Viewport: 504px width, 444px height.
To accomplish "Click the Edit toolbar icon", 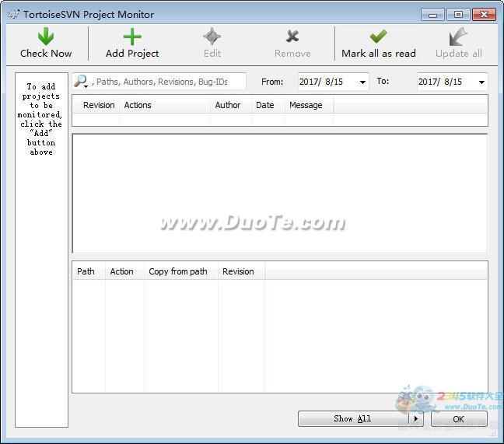I will [x=212, y=37].
